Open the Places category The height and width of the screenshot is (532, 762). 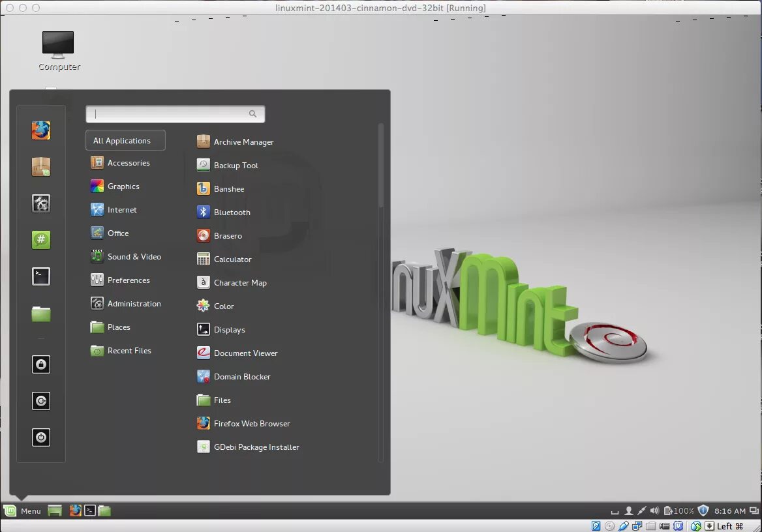(x=110, y=327)
